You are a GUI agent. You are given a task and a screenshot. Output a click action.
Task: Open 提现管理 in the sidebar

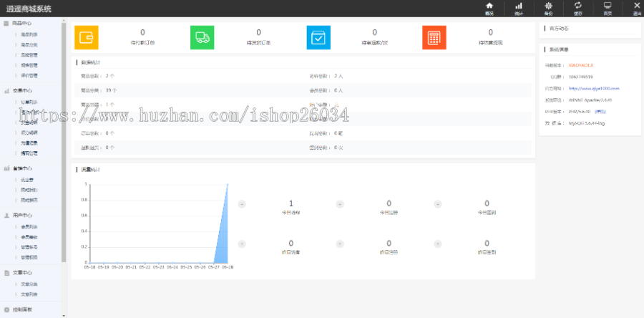(29, 153)
